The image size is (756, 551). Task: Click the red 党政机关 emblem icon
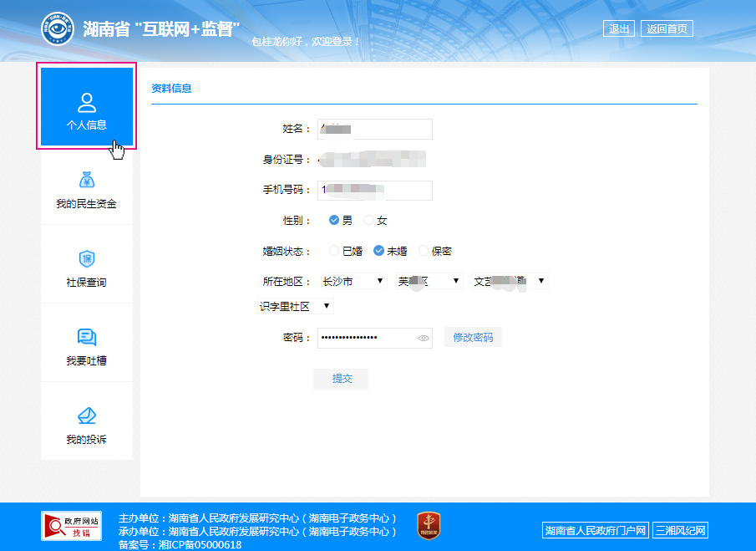pos(429,525)
